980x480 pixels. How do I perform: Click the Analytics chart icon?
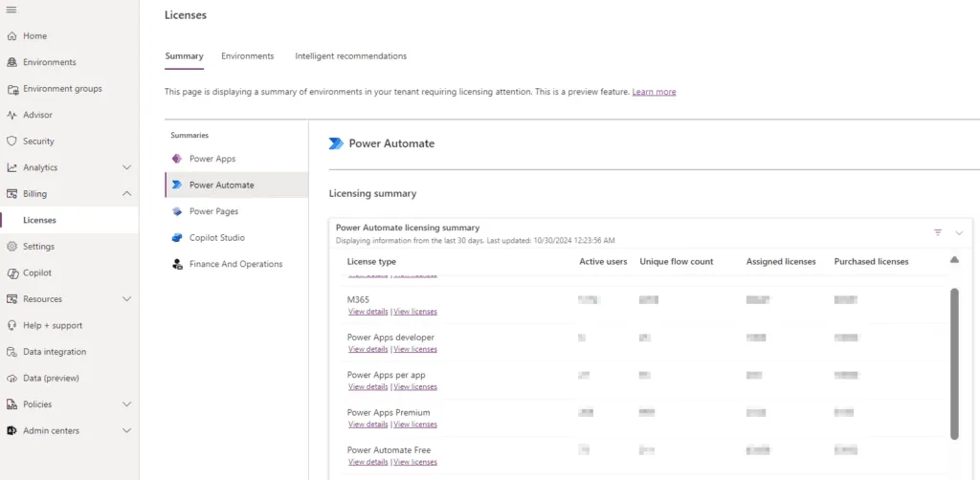pyautogui.click(x=11, y=167)
